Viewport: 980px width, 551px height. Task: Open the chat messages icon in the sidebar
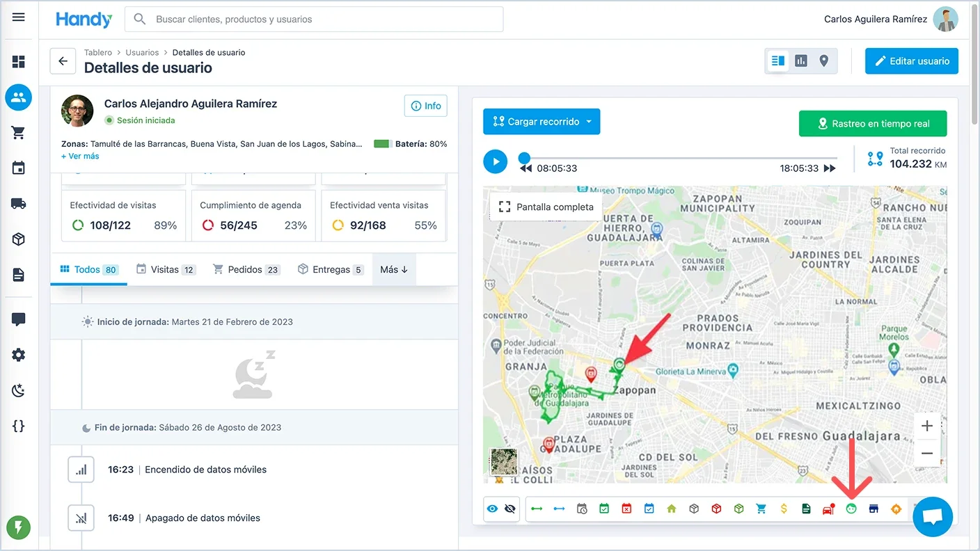[x=18, y=319]
